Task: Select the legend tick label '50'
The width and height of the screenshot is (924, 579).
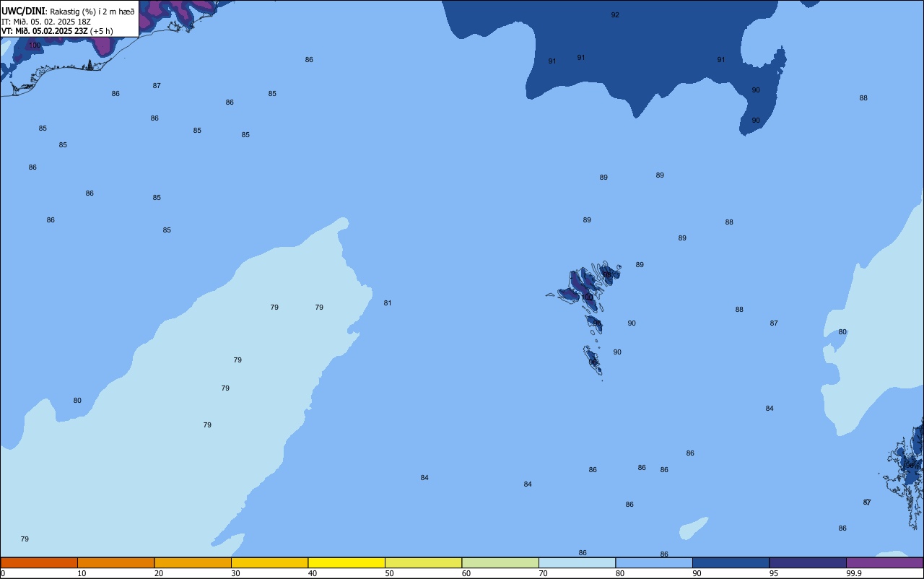Action: click(x=390, y=573)
